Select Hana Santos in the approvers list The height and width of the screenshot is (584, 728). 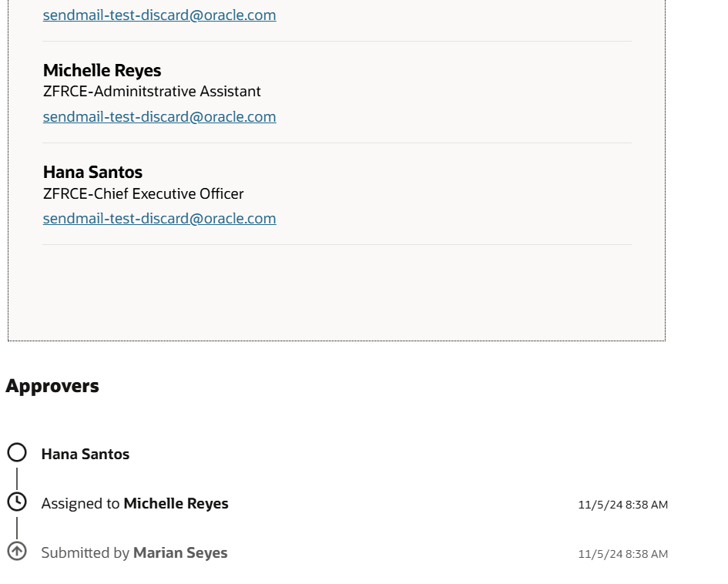click(86, 454)
